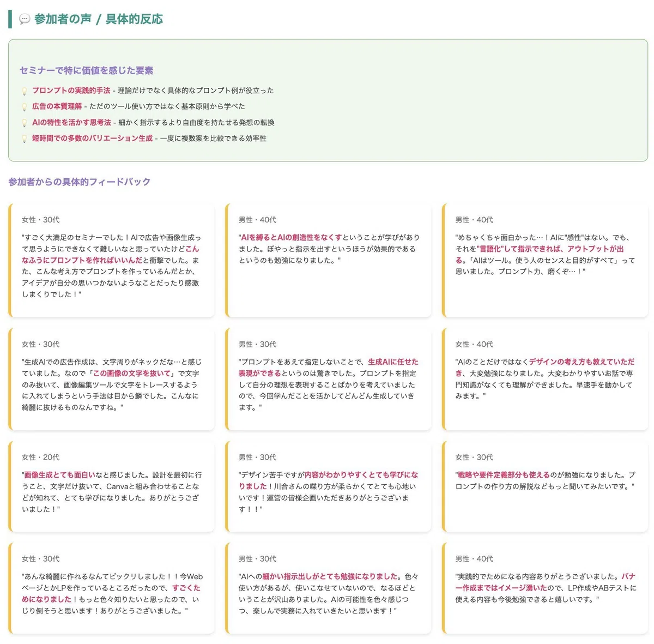Click 男性・40代 label above the AIを縛る quote
654x644 pixels.
(x=257, y=220)
